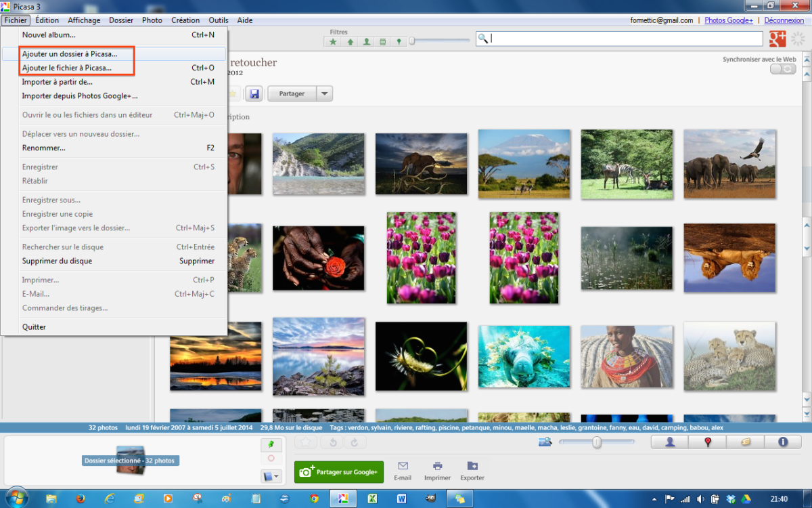Choose Ajouter un dossier à Picasa

114,54
